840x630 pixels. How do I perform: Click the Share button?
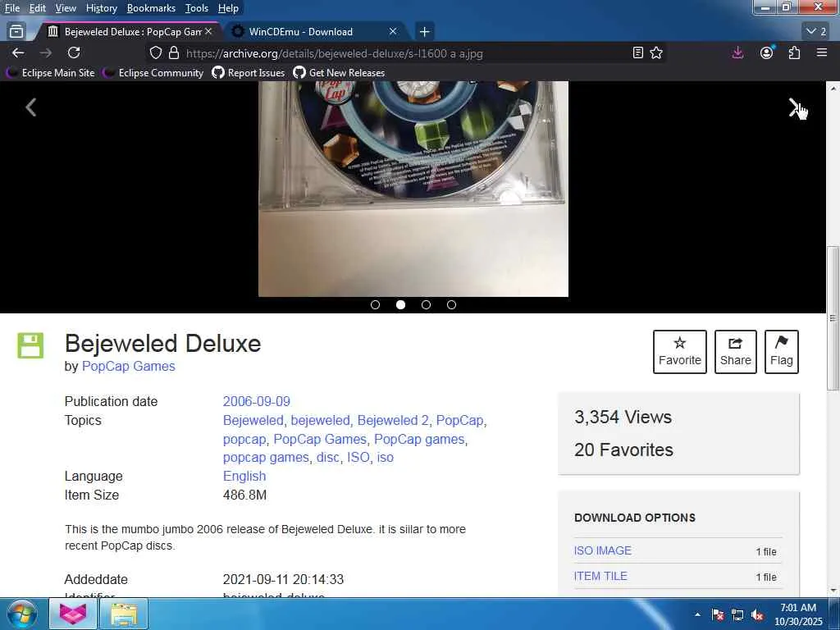tap(736, 352)
